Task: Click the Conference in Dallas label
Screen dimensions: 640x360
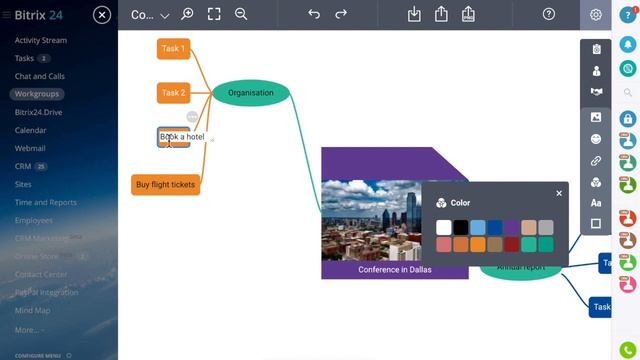Action: click(x=395, y=270)
